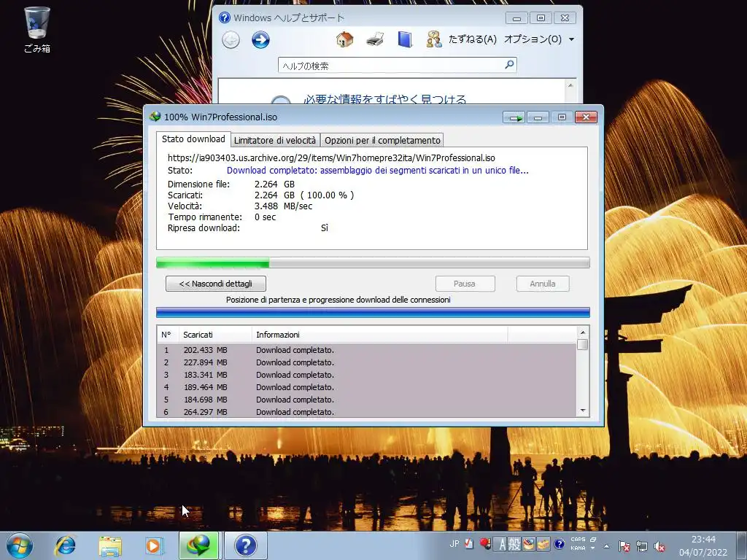Open the blue book contents icon in Help
747x560 pixels.
[404, 39]
